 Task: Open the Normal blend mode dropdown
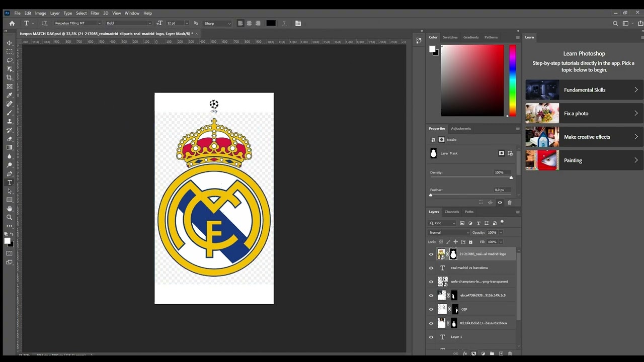click(449, 232)
